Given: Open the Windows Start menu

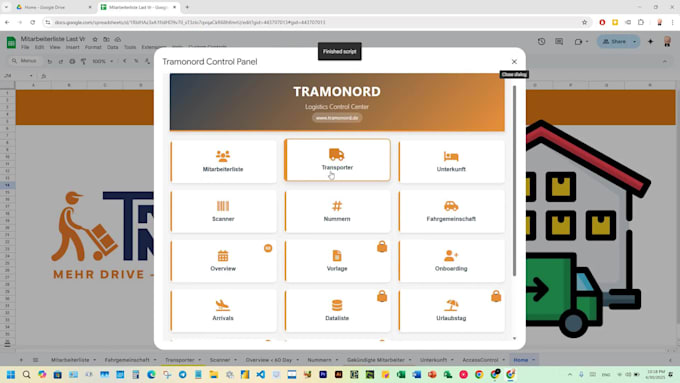Looking at the screenshot, I should (11, 374).
